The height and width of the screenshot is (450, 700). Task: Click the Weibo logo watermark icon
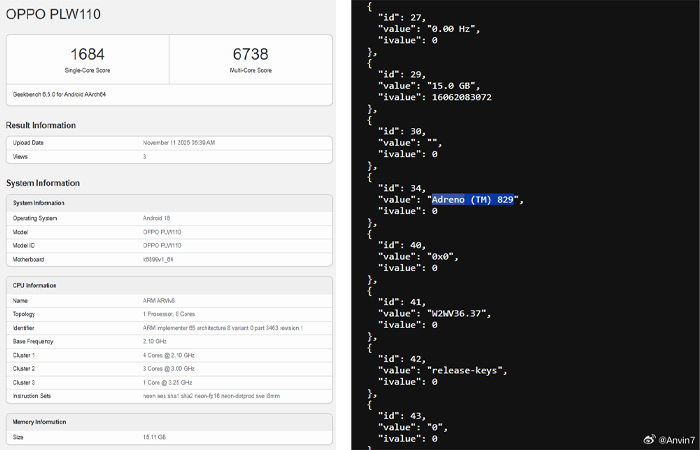pyautogui.click(x=648, y=438)
